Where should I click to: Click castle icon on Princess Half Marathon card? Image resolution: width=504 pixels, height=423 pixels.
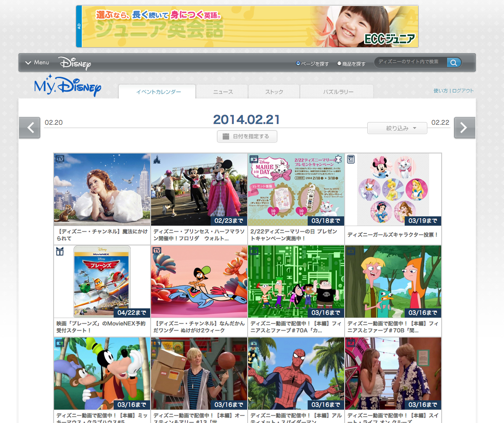point(157,159)
